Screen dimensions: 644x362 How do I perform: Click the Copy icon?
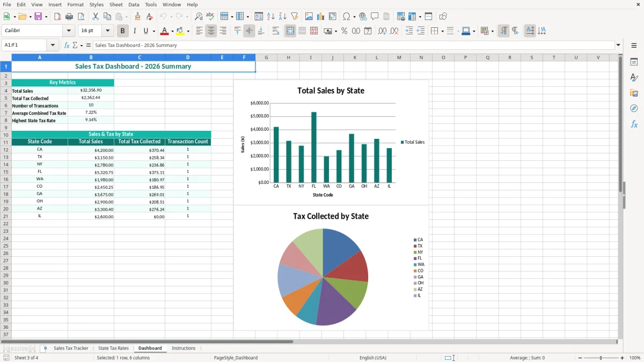(x=107, y=17)
